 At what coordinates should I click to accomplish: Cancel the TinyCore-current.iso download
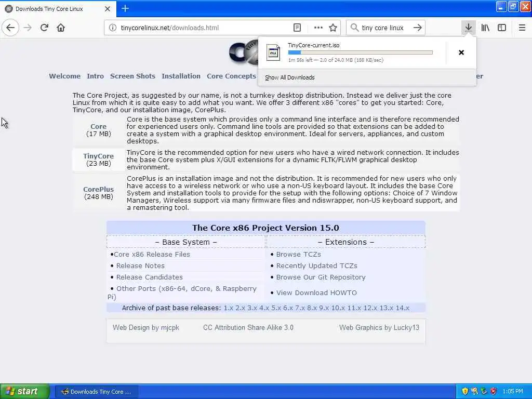point(461,52)
